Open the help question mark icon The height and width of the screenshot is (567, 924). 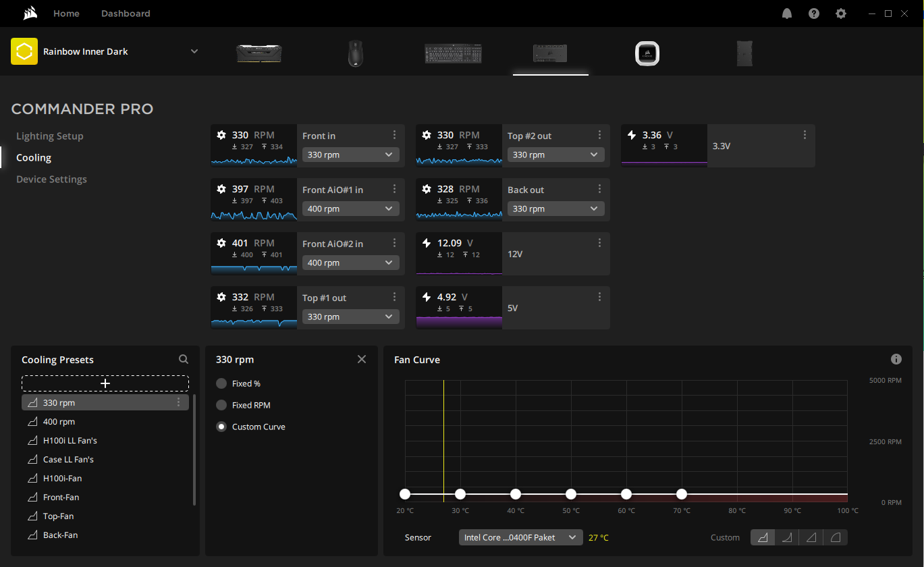coord(814,13)
